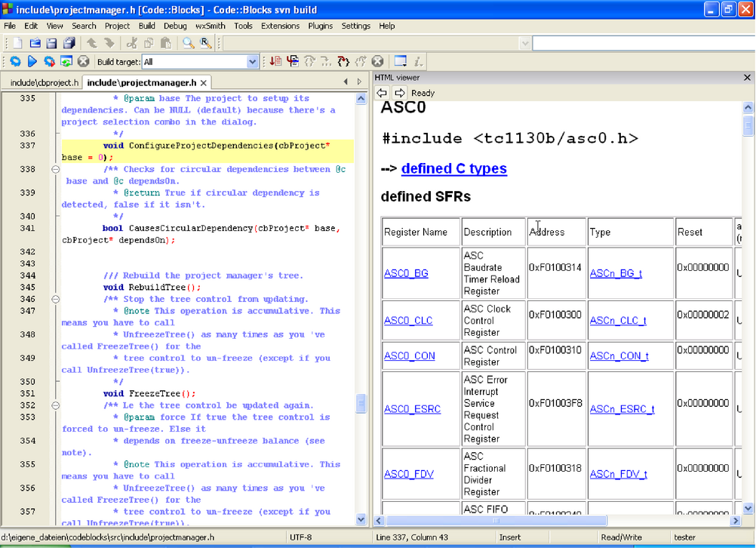Screen dimensions: 756x548
Task: Show next editor tabs with right arrow
Action: [x=359, y=82]
